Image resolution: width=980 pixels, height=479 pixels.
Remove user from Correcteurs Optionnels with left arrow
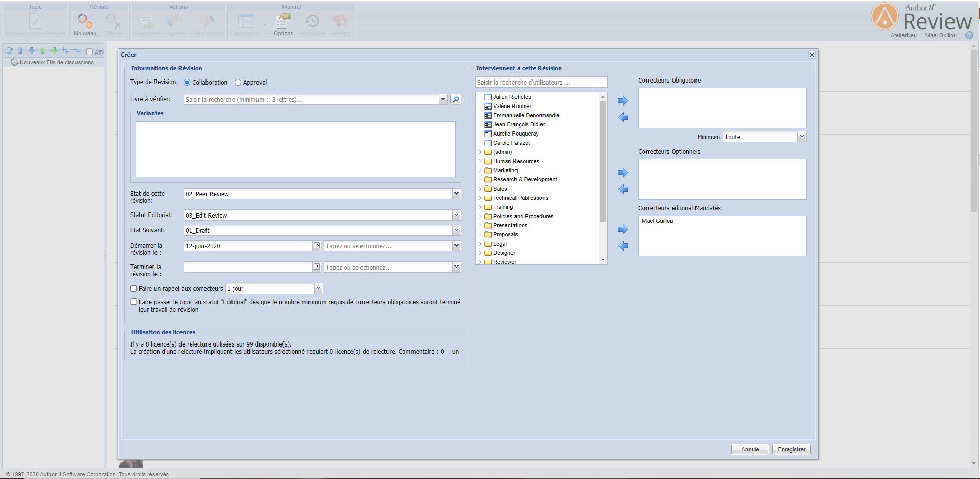pos(623,189)
